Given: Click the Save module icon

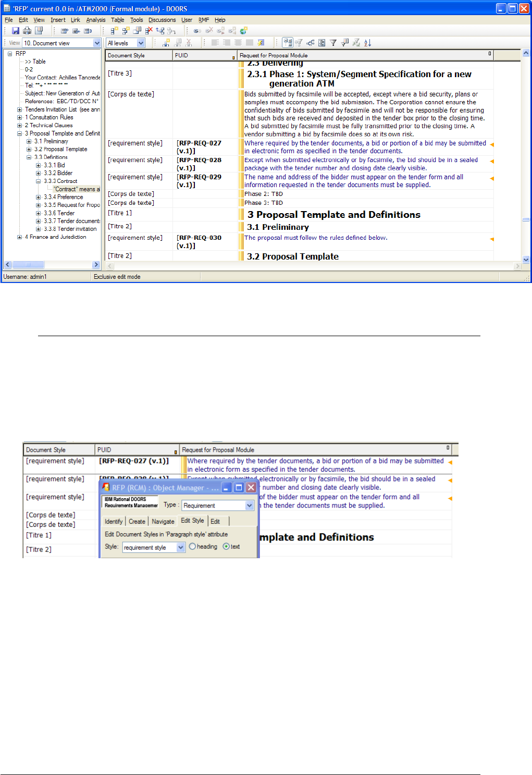Looking at the screenshot, I should point(16,31).
